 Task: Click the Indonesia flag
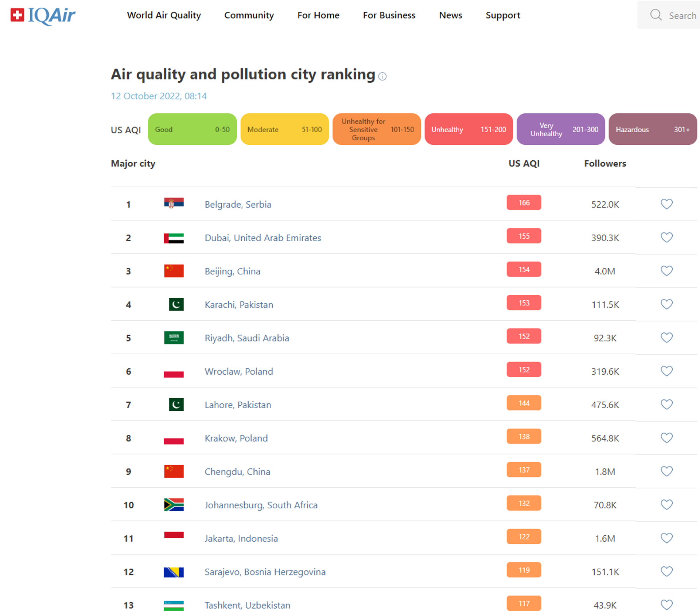174,538
